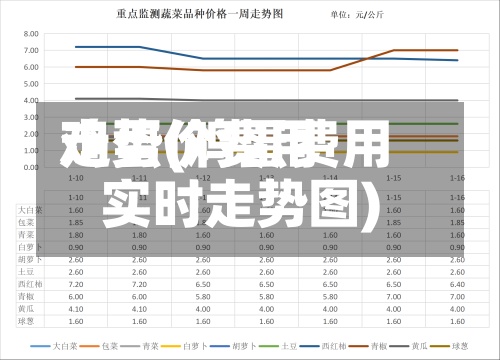
Task: Select 青椒 price 5.80 under 1-13
Action: coord(267,297)
